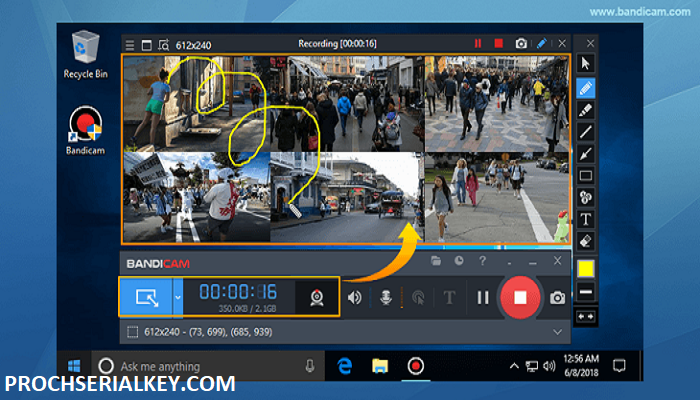Close the drawing tools panel

click(x=590, y=43)
